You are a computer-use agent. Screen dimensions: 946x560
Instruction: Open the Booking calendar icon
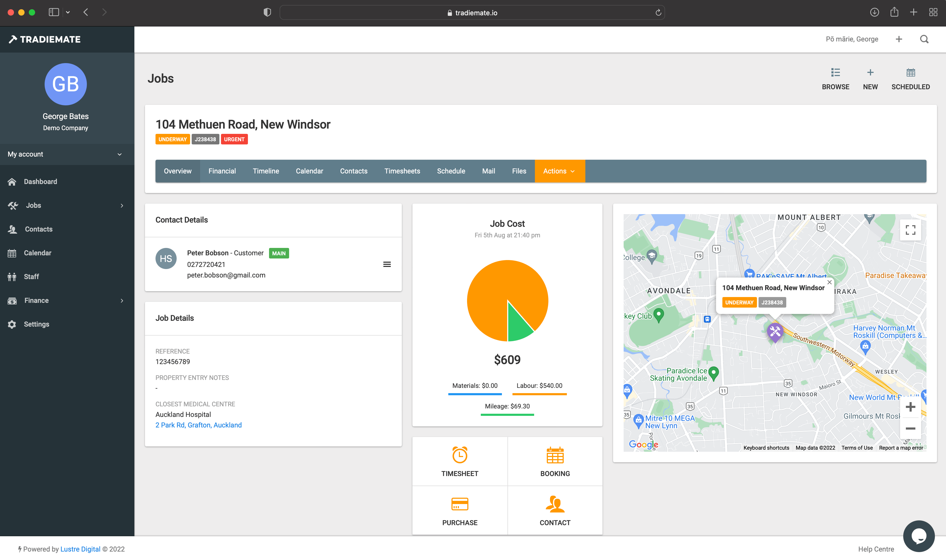pyautogui.click(x=555, y=455)
